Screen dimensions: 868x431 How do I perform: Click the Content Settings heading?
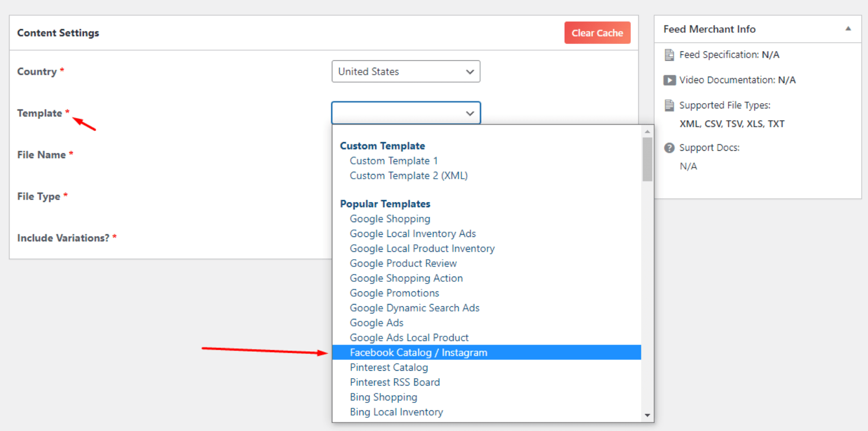coord(58,33)
